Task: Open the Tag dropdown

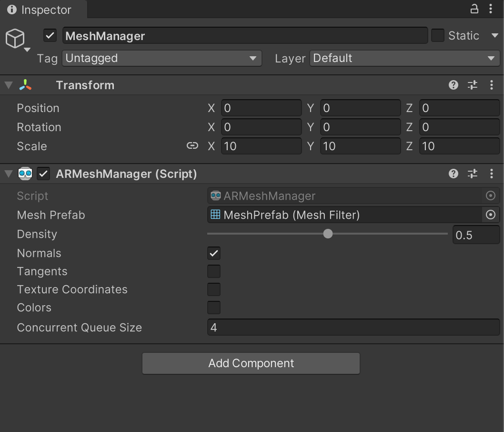Action: click(x=161, y=58)
